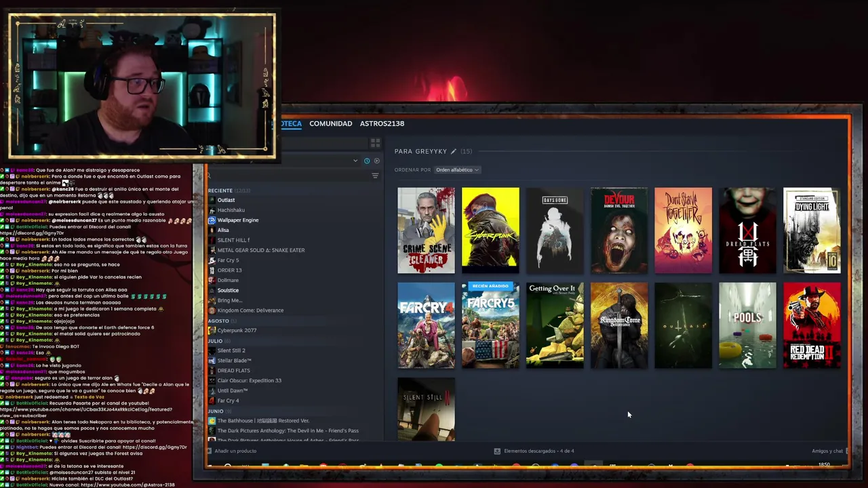Click Alisa game icon in list
868x488 pixels.
212,230
